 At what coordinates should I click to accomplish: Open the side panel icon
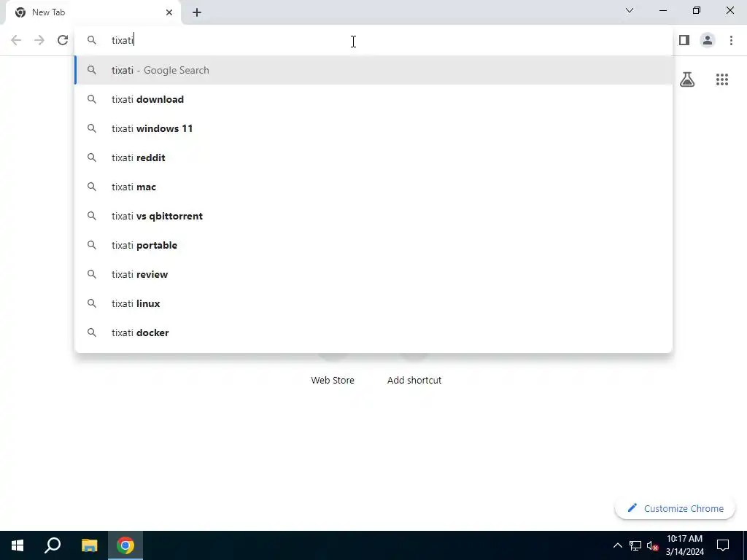(684, 40)
